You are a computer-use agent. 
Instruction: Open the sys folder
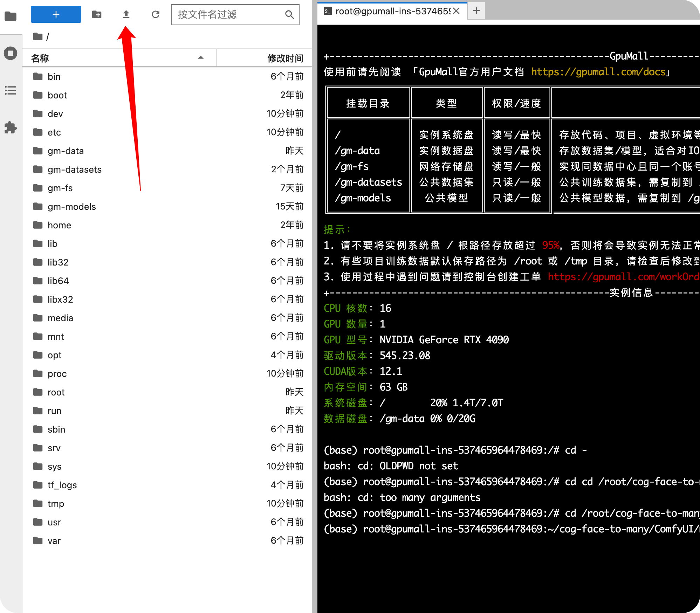pyautogui.click(x=167, y=466)
